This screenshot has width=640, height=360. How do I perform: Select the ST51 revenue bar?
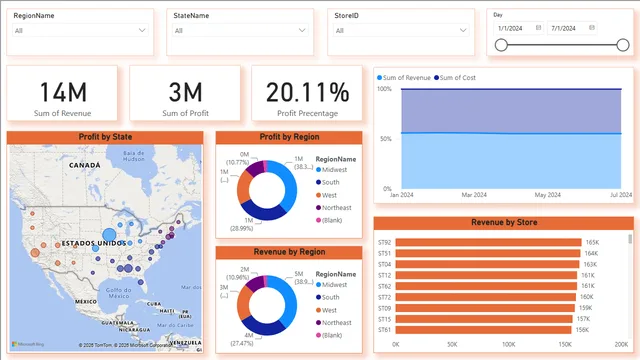(x=488, y=253)
